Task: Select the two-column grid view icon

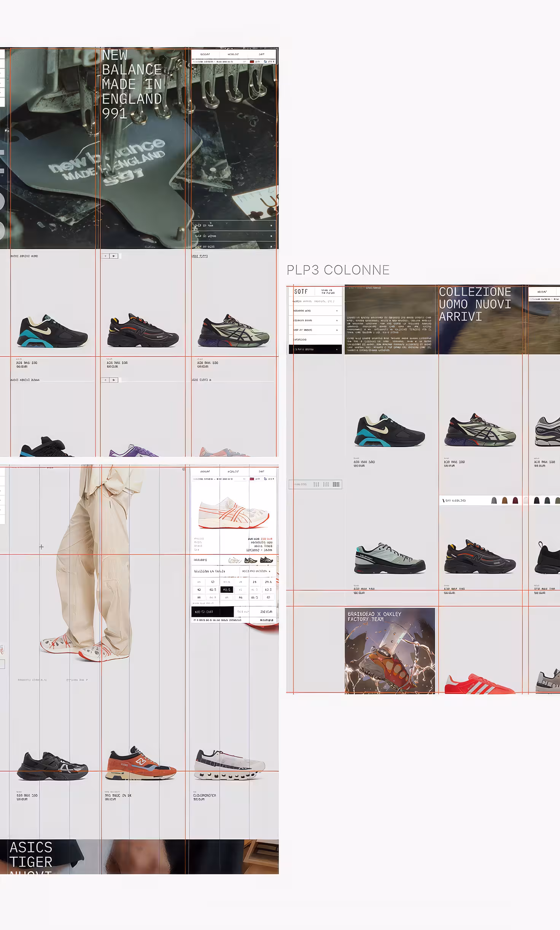Action: tap(316, 484)
